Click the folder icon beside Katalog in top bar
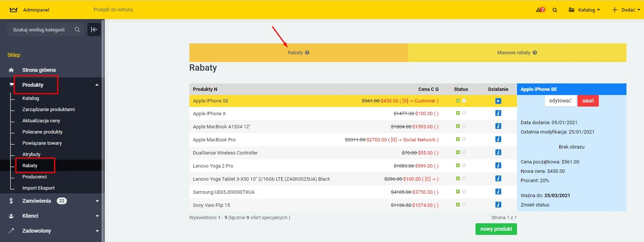This screenshot has width=644, height=242. [572, 10]
